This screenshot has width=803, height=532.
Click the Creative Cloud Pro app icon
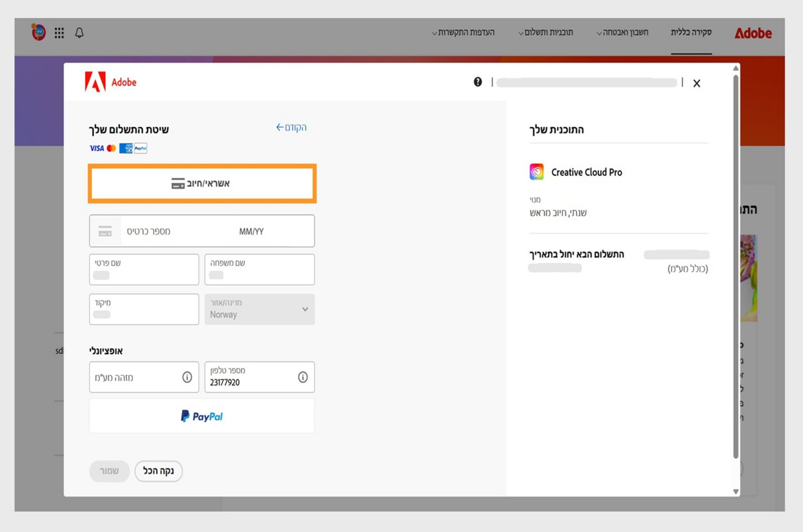pos(537,172)
